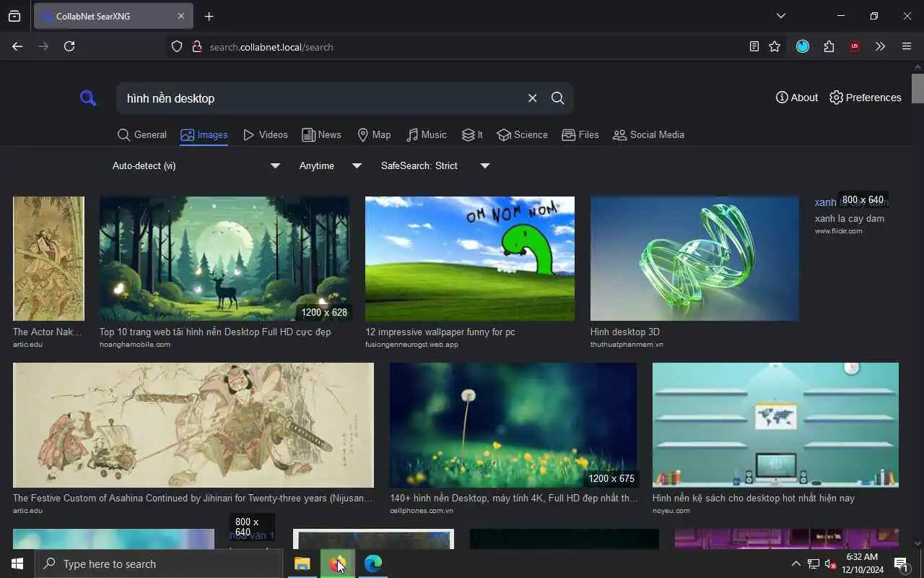Open the Music tab
This screenshot has height=578, width=924.
[427, 135]
